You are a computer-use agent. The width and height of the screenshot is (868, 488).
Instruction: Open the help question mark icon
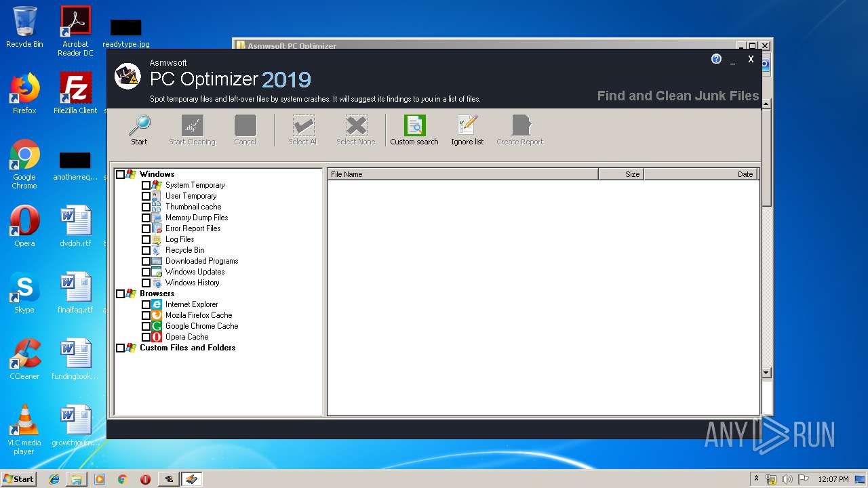(x=716, y=59)
